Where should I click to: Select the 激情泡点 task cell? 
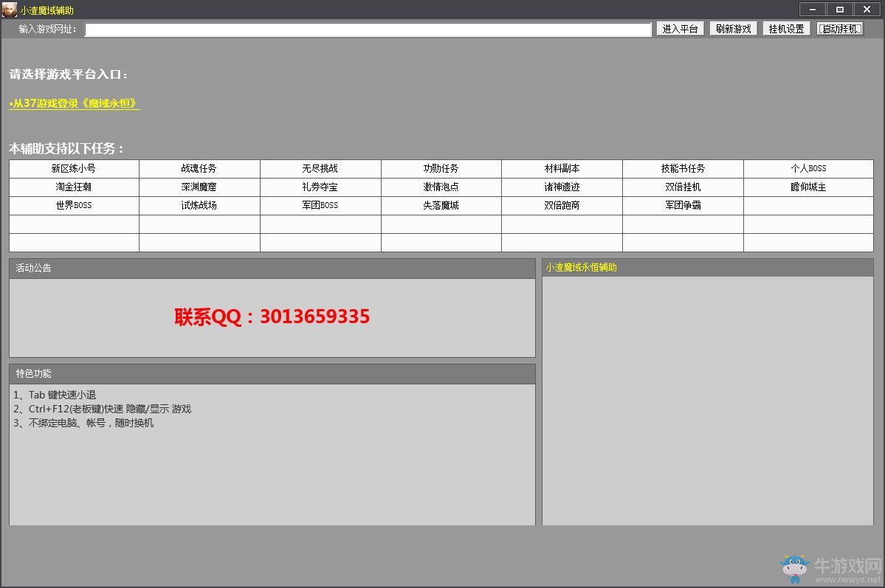point(441,187)
